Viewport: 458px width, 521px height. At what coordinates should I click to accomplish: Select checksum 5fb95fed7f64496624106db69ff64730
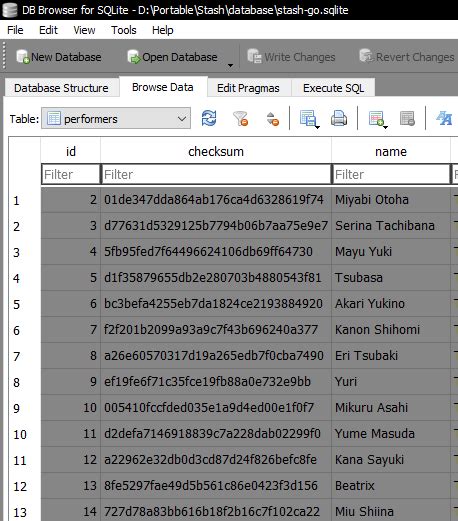click(x=216, y=252)
